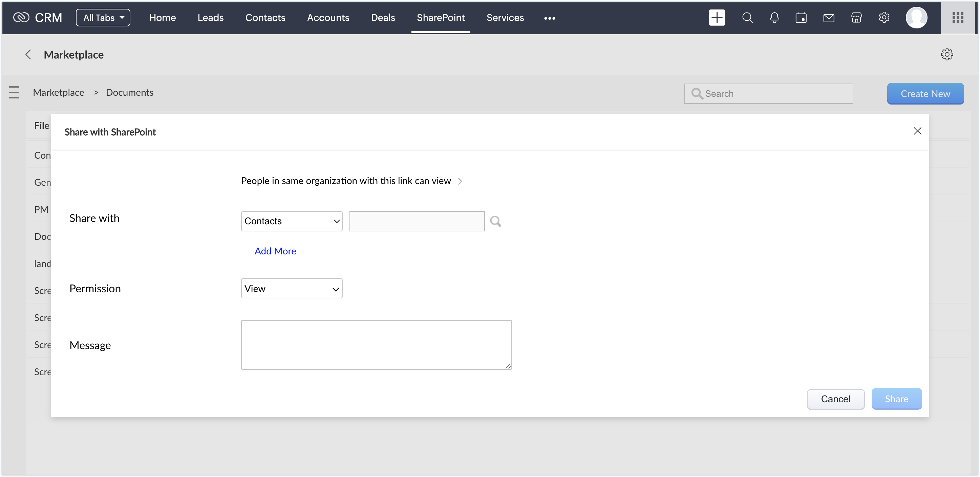Open the notifications bell icon

coord(774,18)
